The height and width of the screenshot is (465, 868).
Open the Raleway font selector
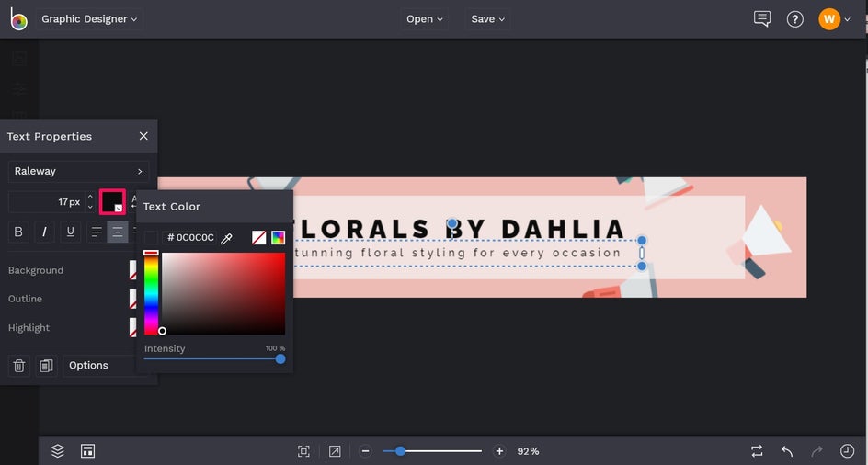click(x=78, y=171)
